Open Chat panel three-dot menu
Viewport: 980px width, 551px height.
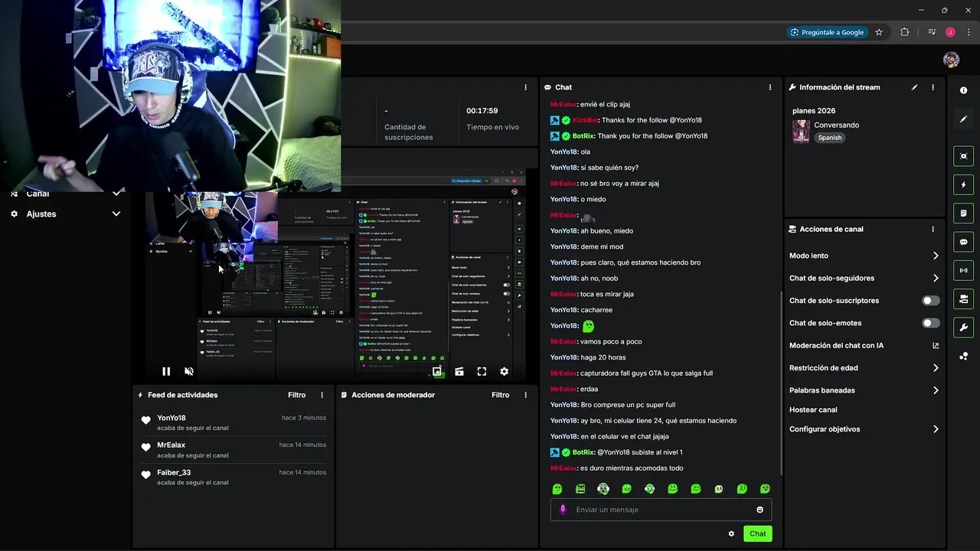770,87
